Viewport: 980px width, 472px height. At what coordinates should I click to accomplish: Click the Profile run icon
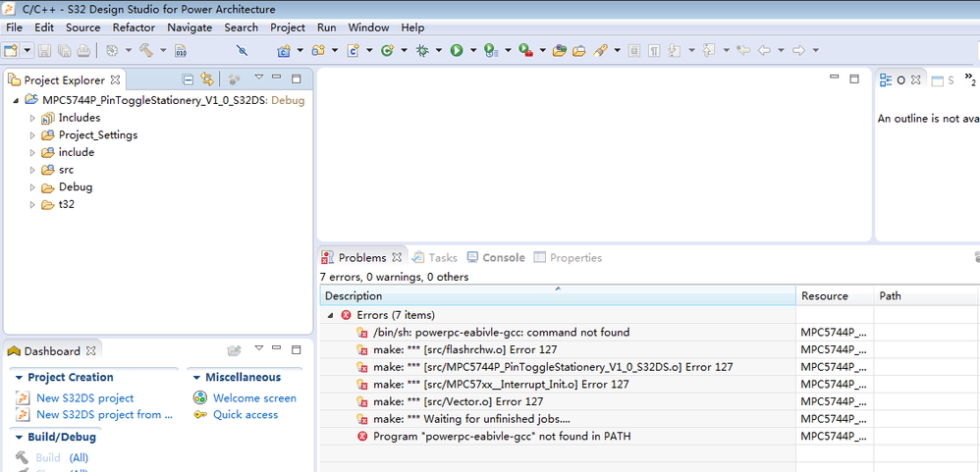coord(491,51)
